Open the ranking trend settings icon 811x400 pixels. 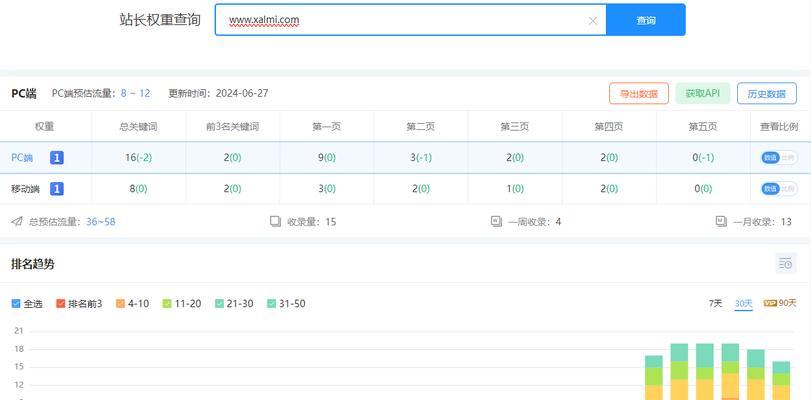pyautogui.click(x=786, y=263)
